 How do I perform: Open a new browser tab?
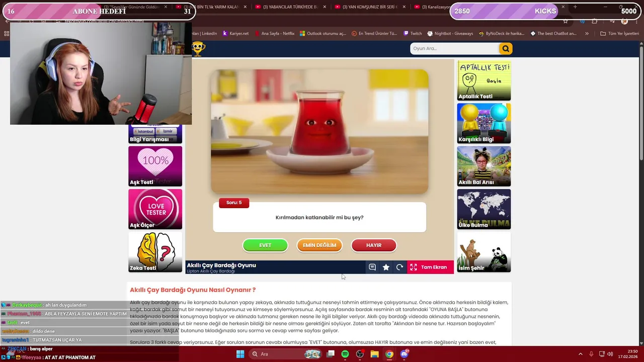tap(575, 7)
